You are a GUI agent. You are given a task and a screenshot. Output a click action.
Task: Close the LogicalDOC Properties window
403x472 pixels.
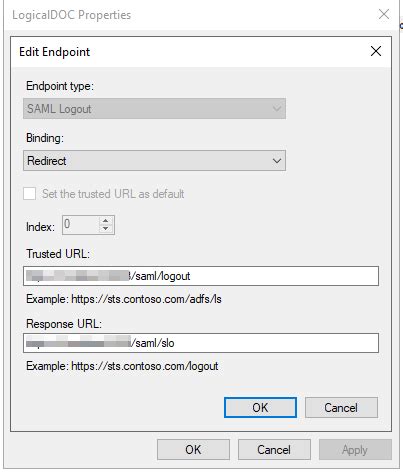[x=384, y=14]
